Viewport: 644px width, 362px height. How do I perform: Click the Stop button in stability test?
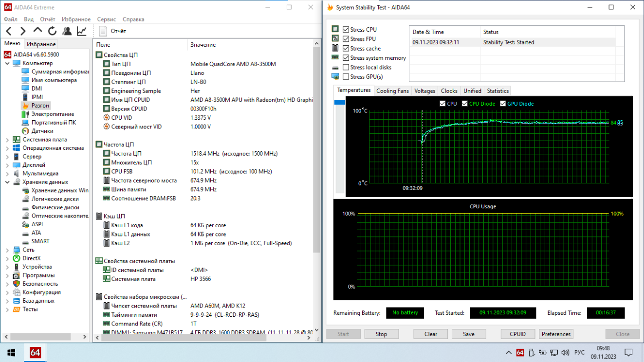coord(381,334)
